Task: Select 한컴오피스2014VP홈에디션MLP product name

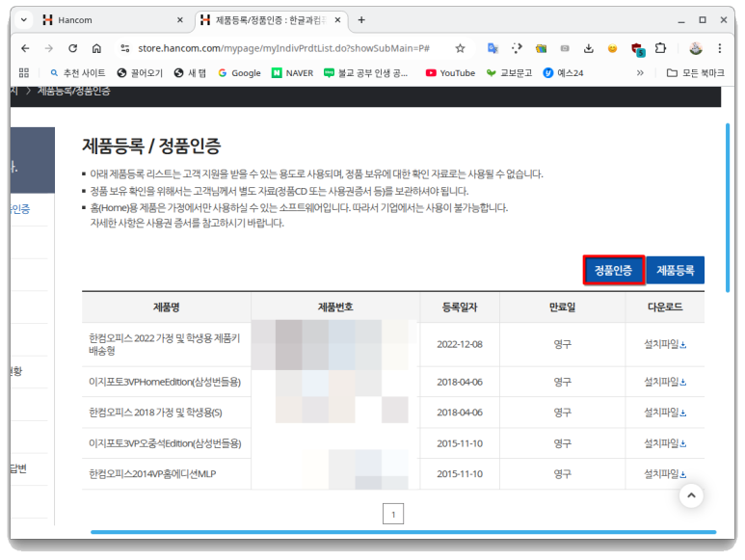Action: [x=152, y=473]
